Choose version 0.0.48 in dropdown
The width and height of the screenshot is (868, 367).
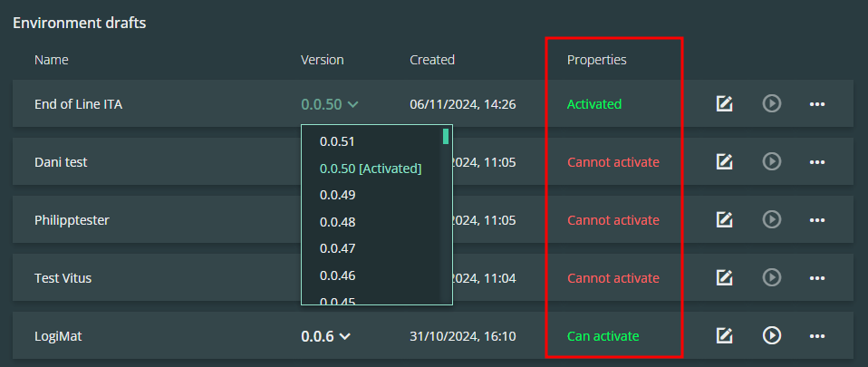tap(337, 223)
